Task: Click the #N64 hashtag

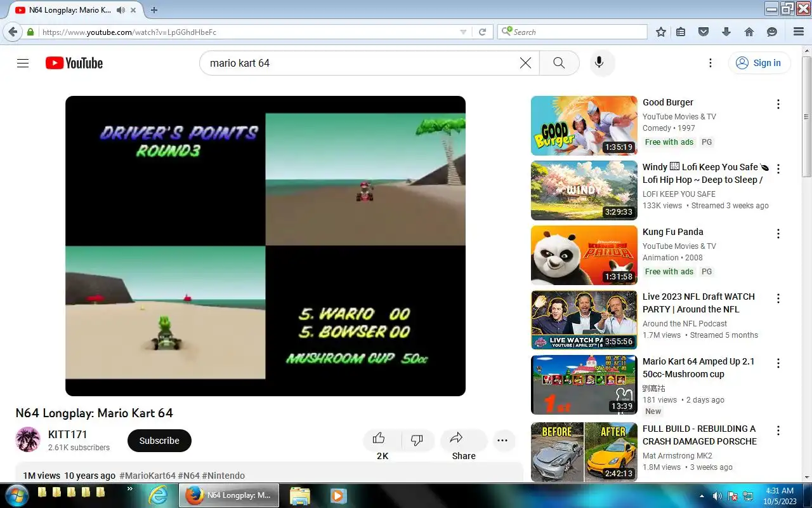Action: click(x=188, y=476)
